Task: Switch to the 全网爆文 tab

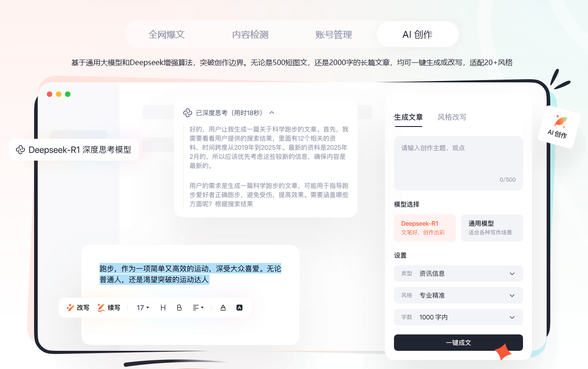Action: (167, 35)
